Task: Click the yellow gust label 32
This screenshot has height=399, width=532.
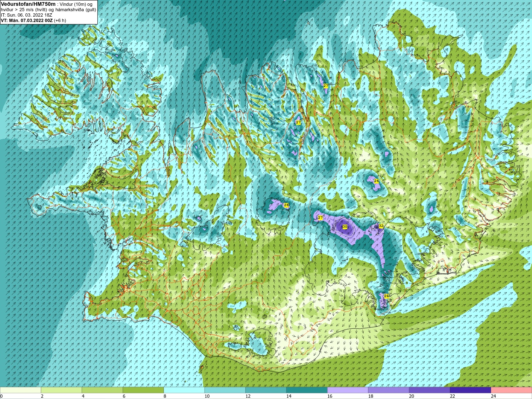Action: pyautogui.click(x=381, y=226)
